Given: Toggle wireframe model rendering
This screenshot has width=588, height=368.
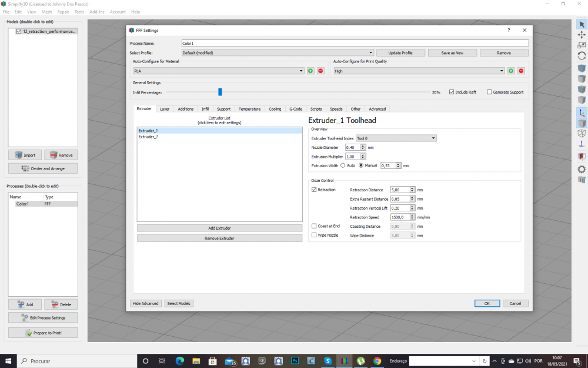Looking at the screenshot, I should coord(582,133).
